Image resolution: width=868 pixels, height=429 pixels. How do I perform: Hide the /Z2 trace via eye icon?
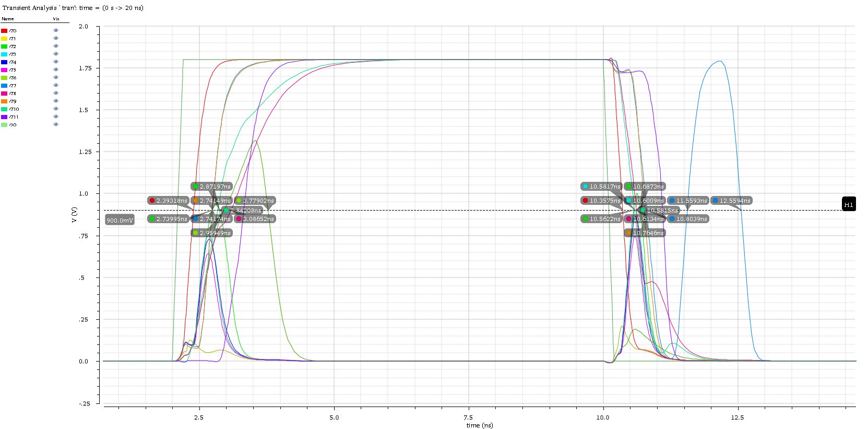pos(56,46)
